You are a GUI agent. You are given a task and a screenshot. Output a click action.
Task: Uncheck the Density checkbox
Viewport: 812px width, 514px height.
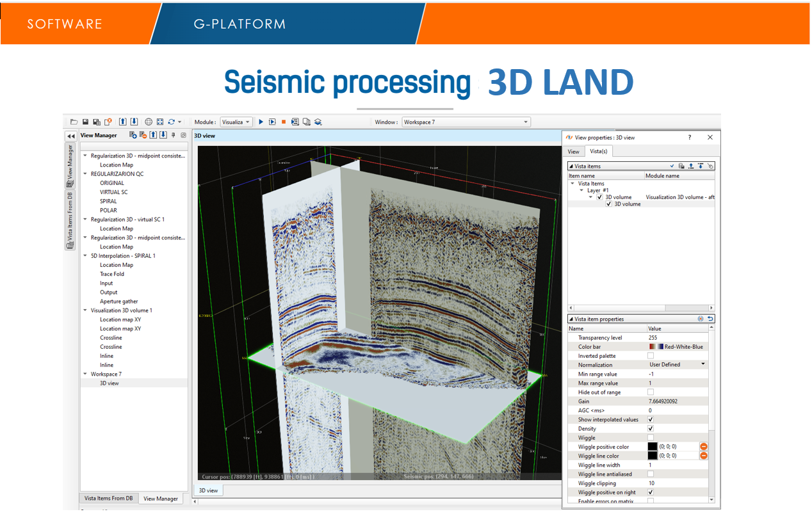coord(651,429)
